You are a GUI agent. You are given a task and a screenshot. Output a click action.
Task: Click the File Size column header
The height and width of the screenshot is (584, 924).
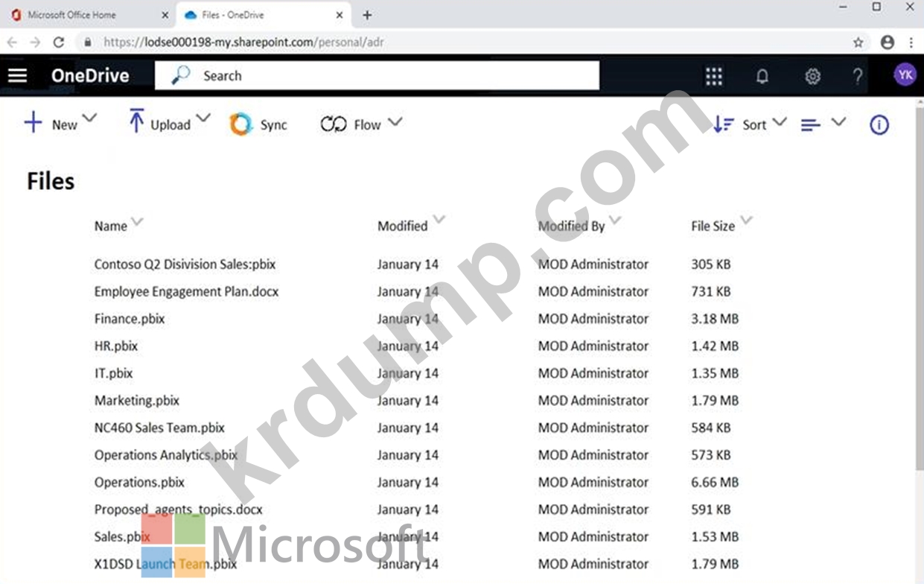[x=713, y=226]
